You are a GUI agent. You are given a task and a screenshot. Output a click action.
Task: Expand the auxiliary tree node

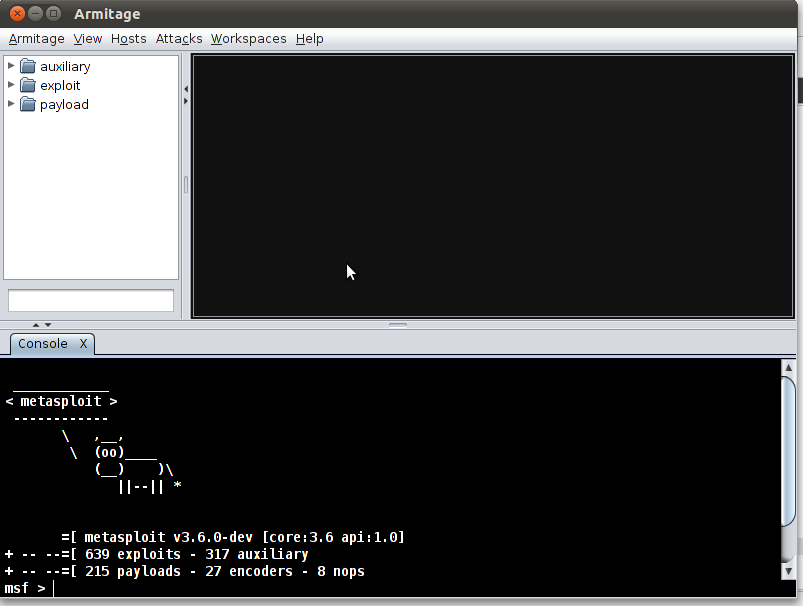(x=11, y=67)
